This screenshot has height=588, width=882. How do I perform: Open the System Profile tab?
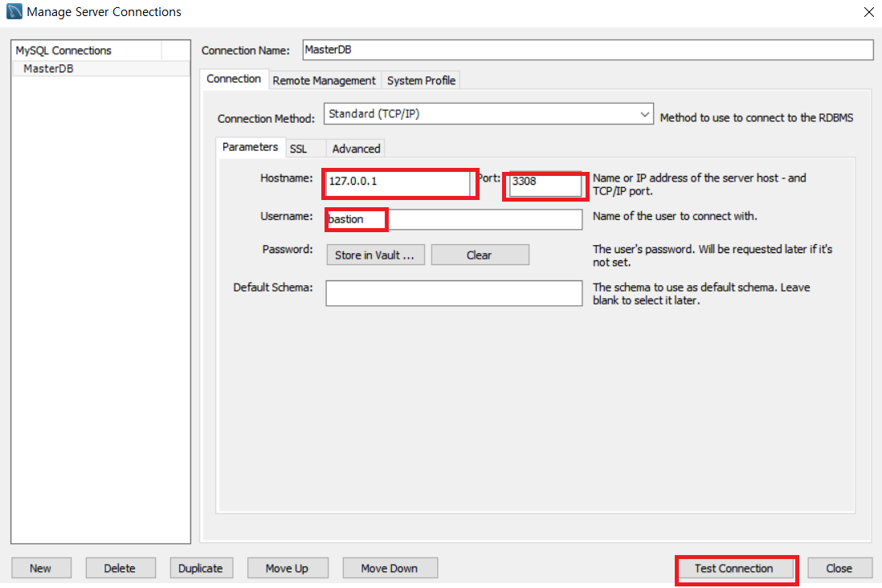coord(421,80)
